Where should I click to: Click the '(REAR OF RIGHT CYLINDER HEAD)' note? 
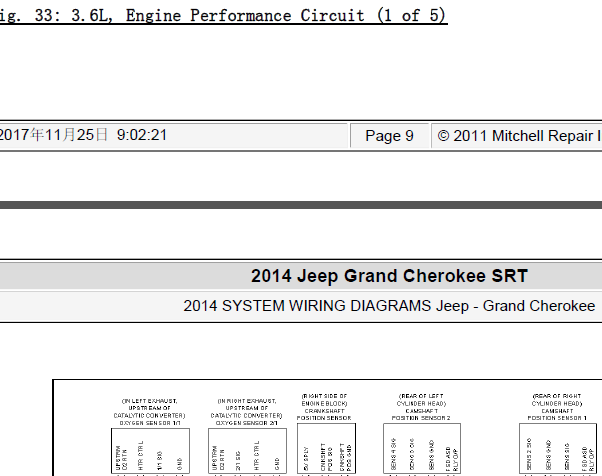pyautogui.click(x=557, y=400)
